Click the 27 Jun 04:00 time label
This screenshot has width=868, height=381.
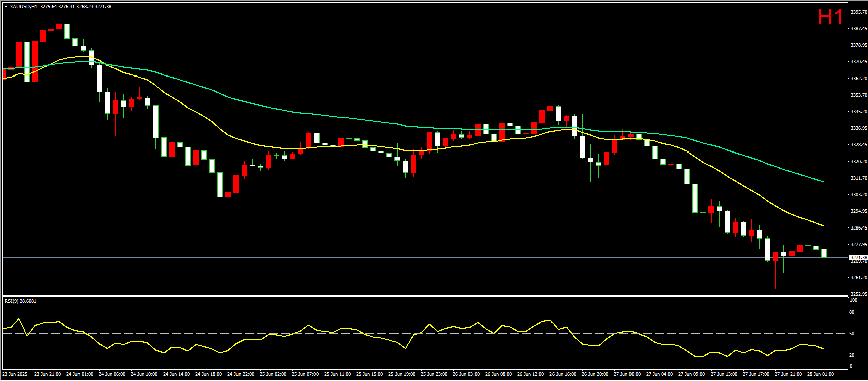[x=660, y=374]
